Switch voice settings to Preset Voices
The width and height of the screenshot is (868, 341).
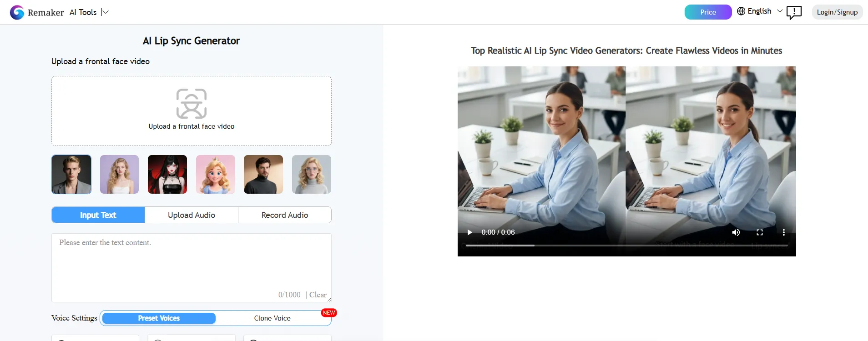tap(159, 318)
